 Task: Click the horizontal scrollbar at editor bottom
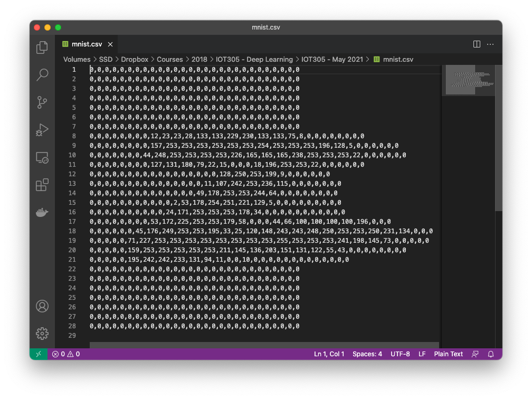264,345
